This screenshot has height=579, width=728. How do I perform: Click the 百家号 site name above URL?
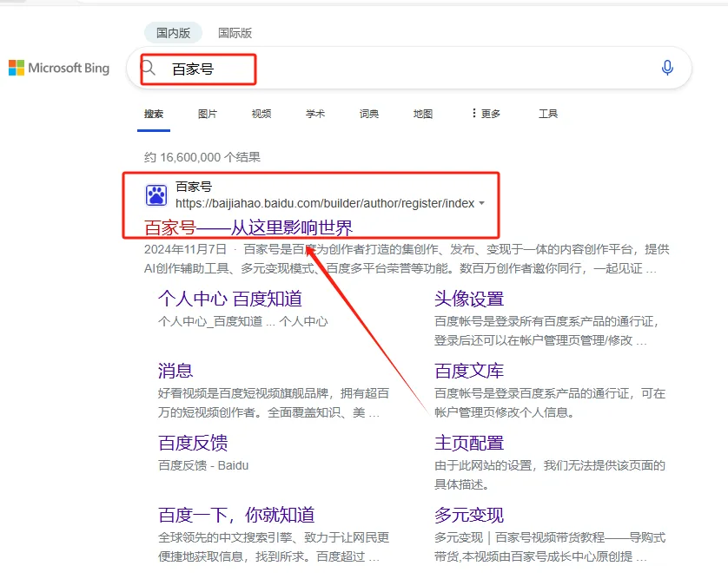194,187
